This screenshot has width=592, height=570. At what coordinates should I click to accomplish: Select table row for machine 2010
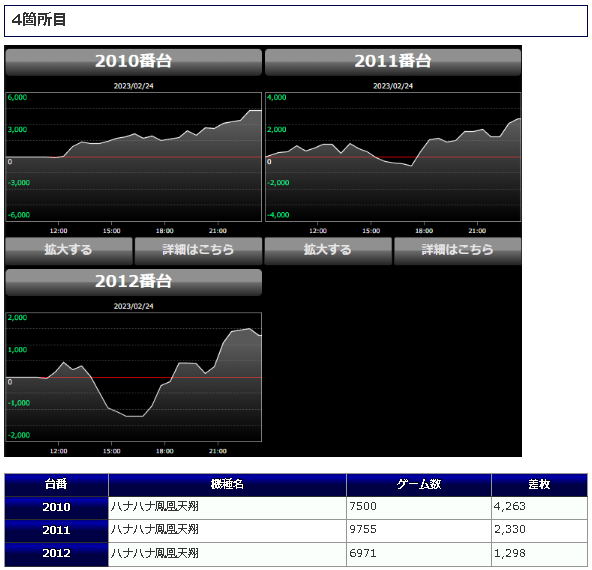tap(296, 508)
